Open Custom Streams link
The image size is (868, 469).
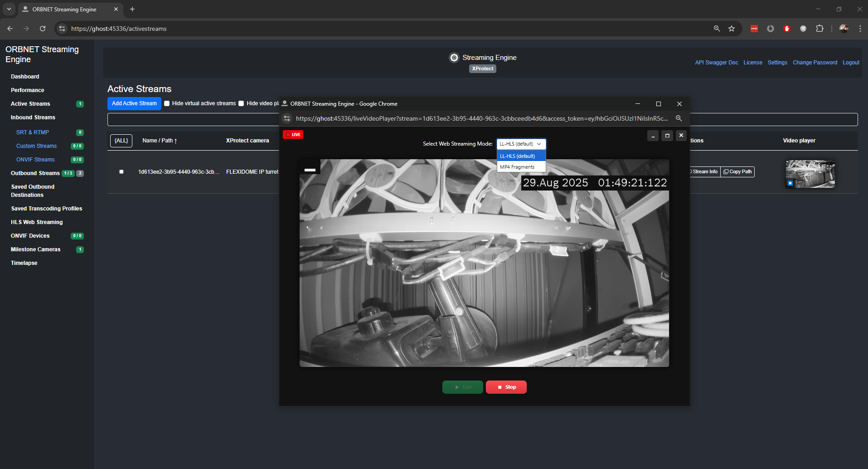pyautogui.click(x=36, y=146)
